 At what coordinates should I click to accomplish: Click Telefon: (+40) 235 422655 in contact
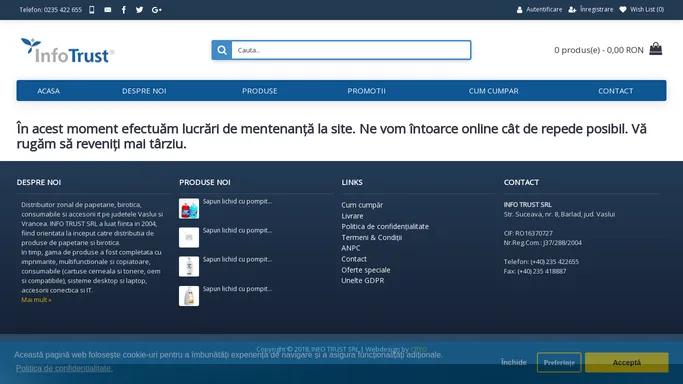(x=541, y=262)
